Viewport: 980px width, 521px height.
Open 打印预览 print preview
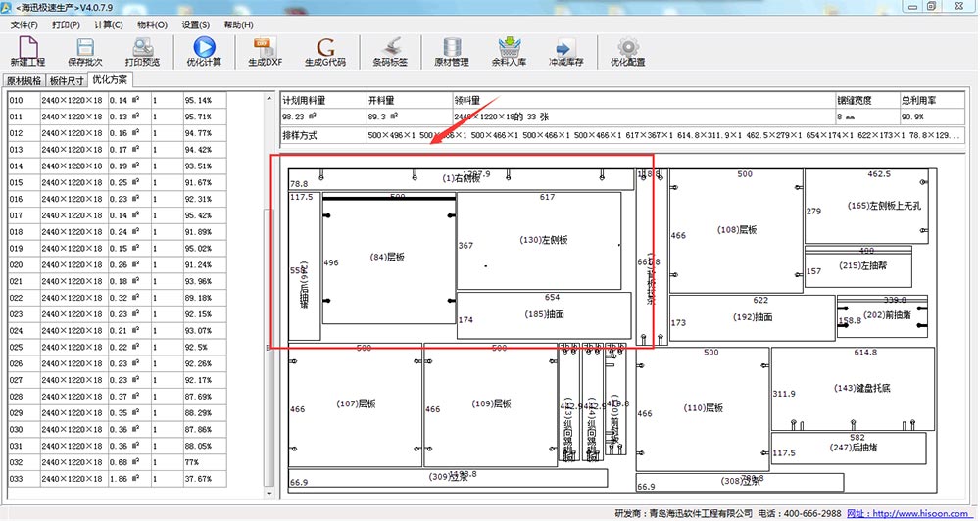pyautogui.click(x=143, y=49)
